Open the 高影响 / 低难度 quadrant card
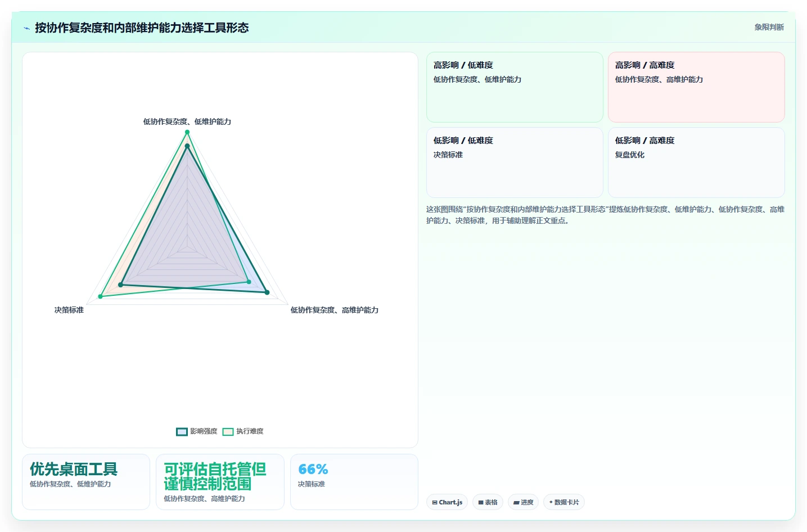The image size is (807, 532). pyautogui.click(x=515, y=87)
